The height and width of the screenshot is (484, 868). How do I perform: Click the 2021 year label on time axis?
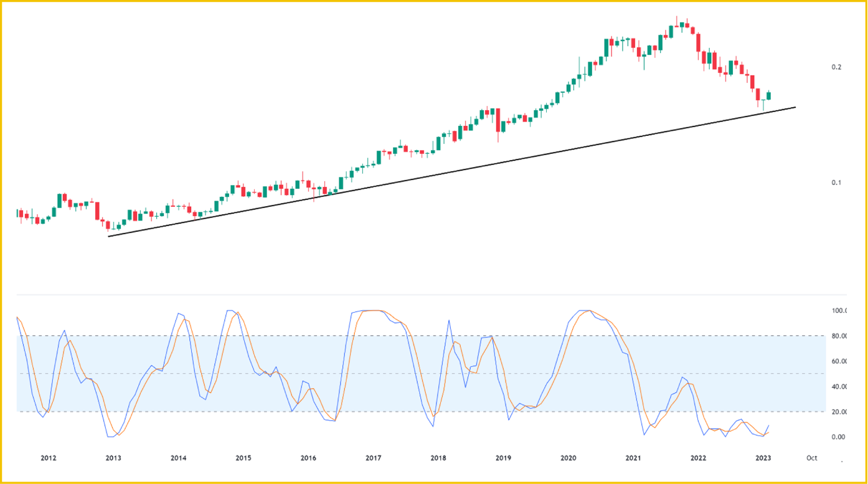633,458
